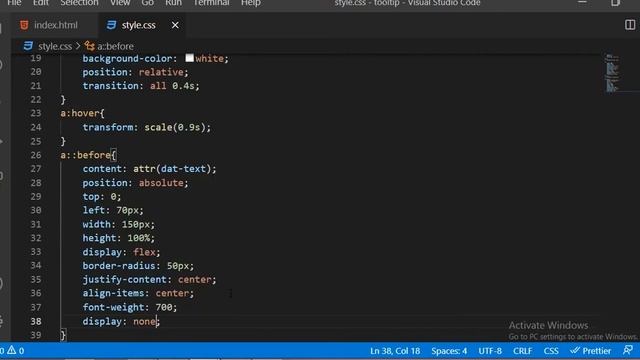Open the Terminal menu
This screenshot has width=640, height=360.
[x=211, y=3]
